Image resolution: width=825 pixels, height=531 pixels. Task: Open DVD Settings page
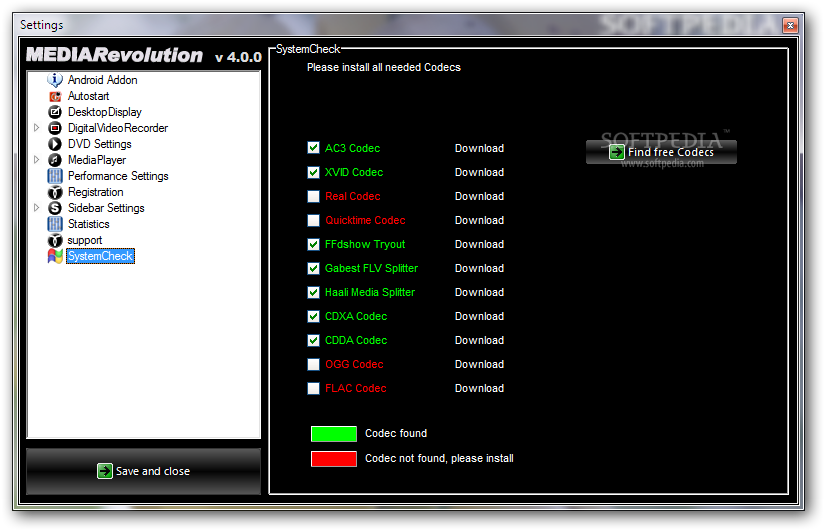click(x=99, y=144)
